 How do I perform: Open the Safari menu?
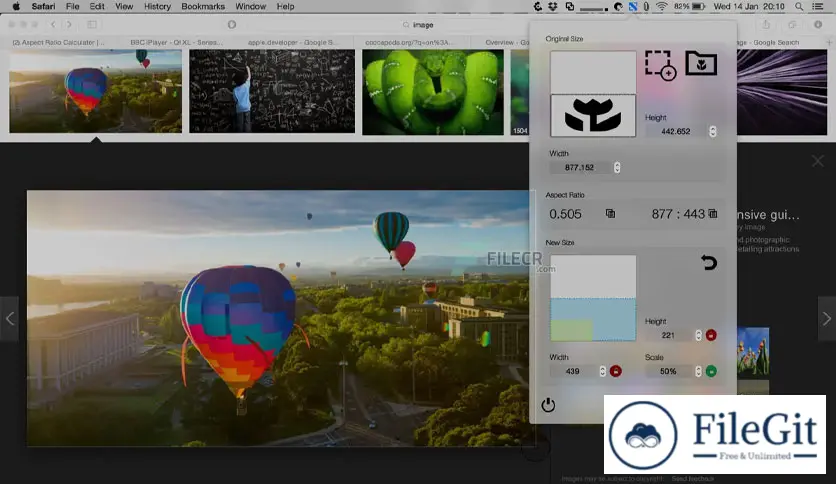[43, 6]
